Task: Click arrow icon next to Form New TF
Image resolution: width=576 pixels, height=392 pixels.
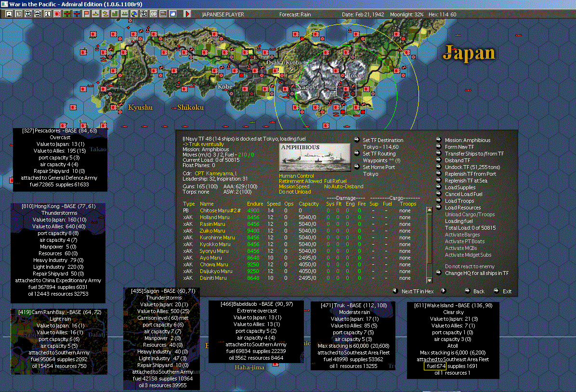Action: coord(439,146)
